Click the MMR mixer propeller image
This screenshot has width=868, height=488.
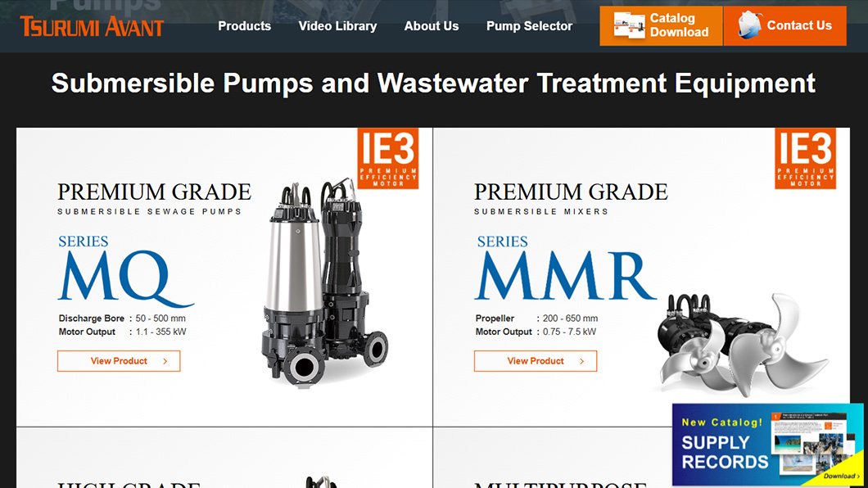point(742,343)
